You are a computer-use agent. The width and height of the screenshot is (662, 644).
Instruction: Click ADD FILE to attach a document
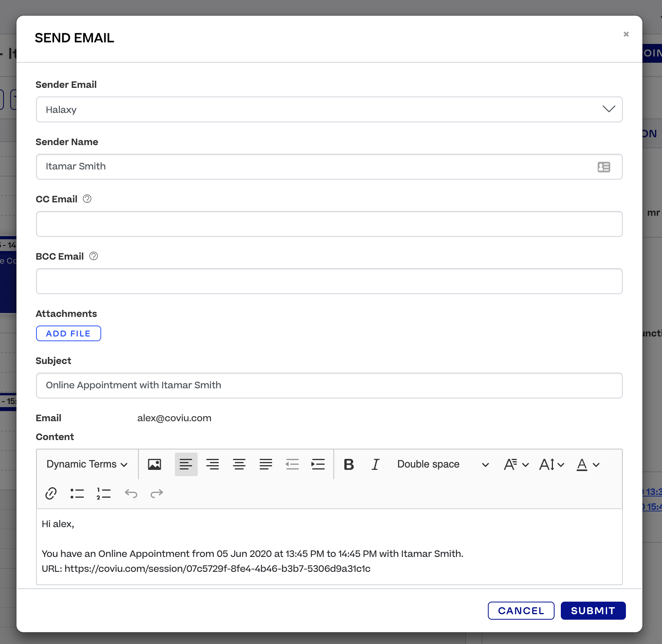coord(68,333)
